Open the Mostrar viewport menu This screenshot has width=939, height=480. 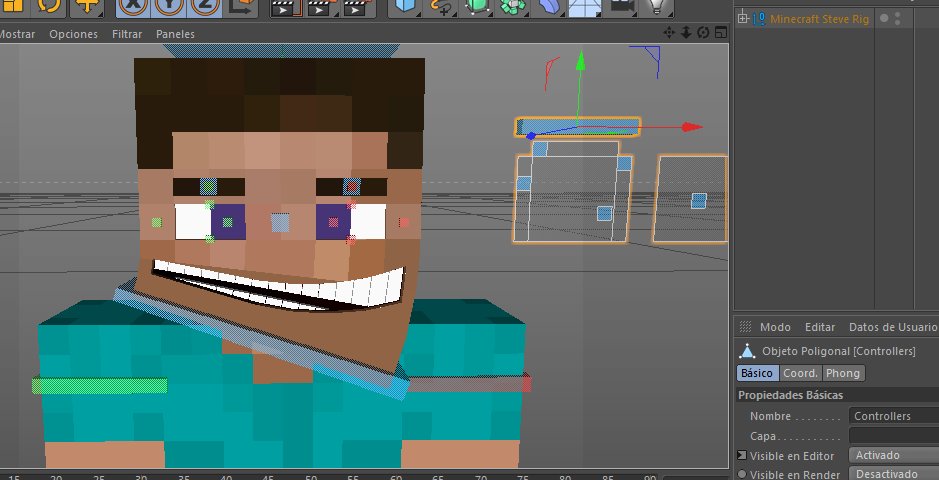(16, 34)
